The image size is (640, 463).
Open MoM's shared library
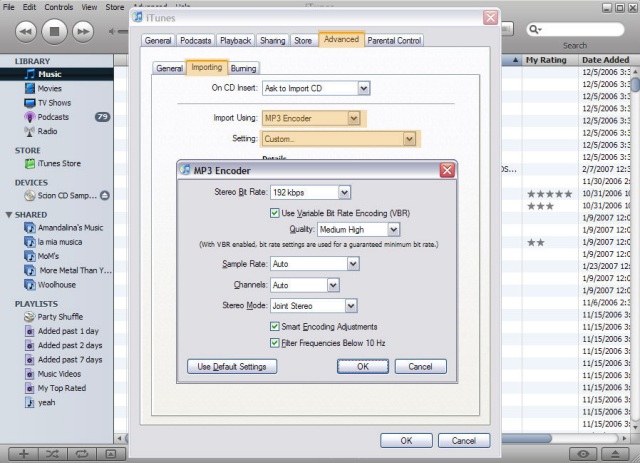(48, 256)
